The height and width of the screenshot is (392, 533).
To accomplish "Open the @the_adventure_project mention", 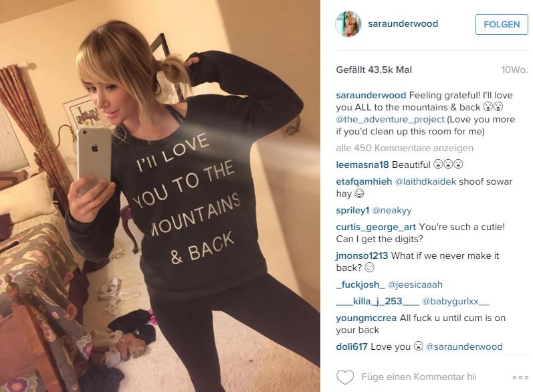I will 391,119.
